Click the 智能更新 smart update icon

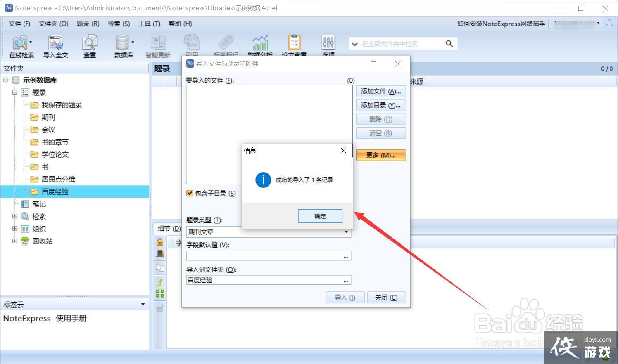click(157, 47)
